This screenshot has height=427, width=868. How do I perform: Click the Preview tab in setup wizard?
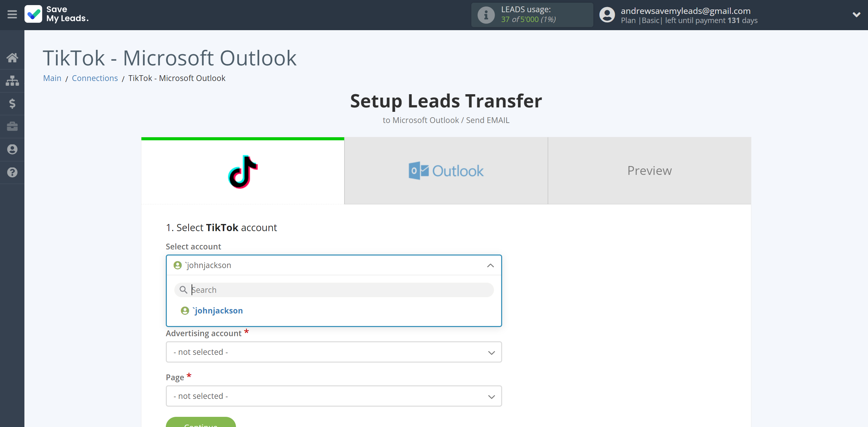tap(649, 170)
